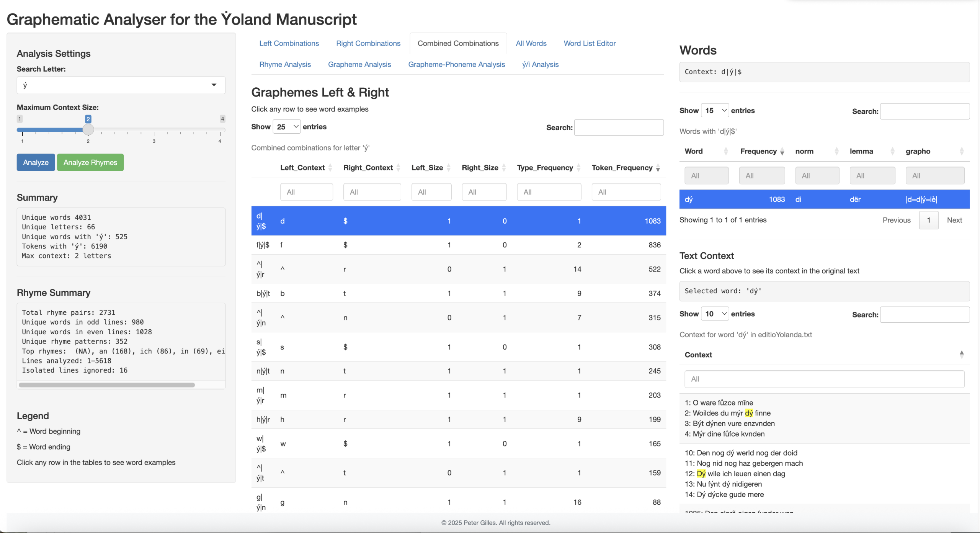Sort table by Token_Frequency column arrows
The width and height of the screenshot is (980, 533).
click(658, 168)
